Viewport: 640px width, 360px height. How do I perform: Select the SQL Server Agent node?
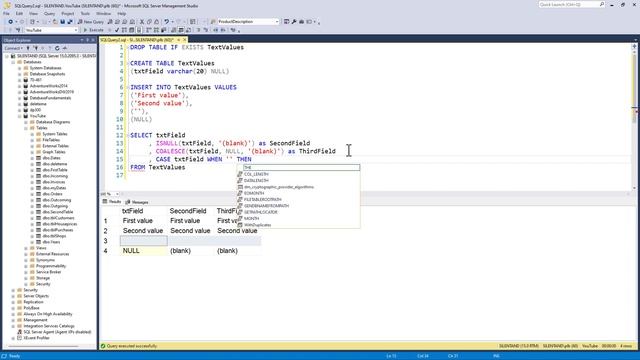tap(57, 332)
